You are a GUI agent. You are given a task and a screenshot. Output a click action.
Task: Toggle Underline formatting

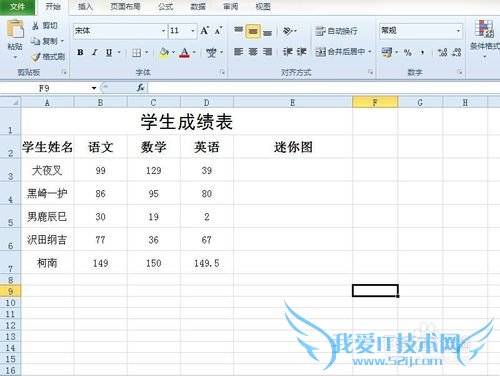pyautogui.click(x=109, y=52)
